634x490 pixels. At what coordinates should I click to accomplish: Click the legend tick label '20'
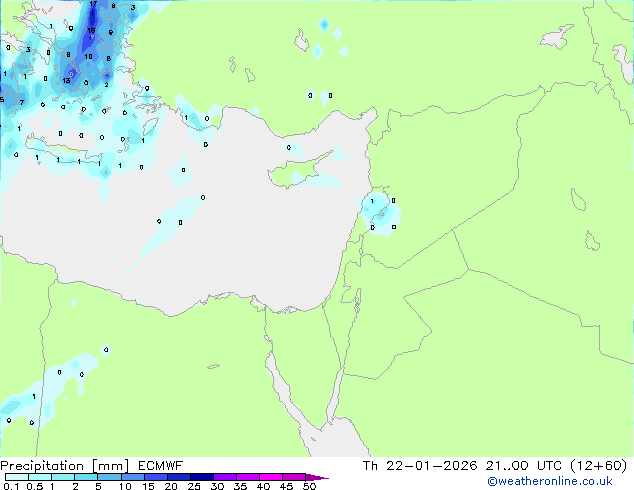[x=171, y=486]
